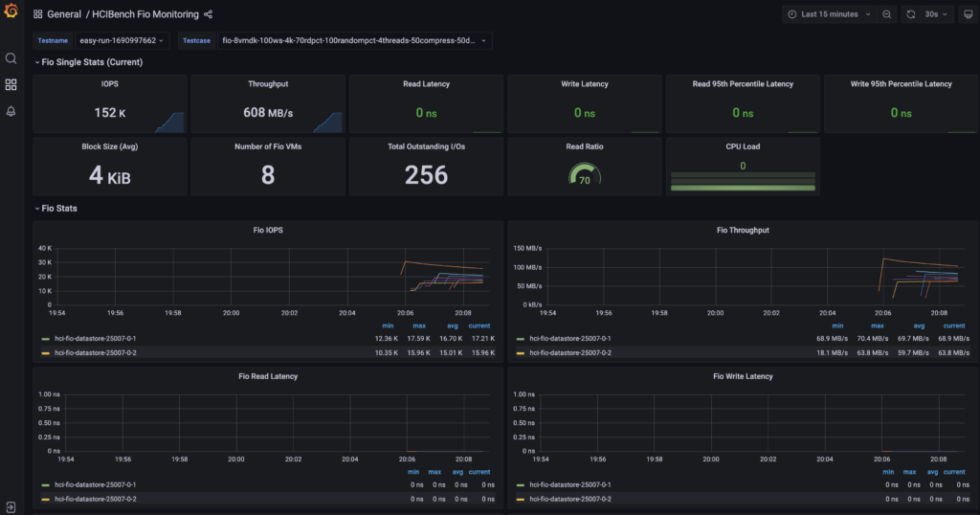Click the 608 MB/s Throughput stat value
The image size is (980, 515).
[x=268, y=113]
